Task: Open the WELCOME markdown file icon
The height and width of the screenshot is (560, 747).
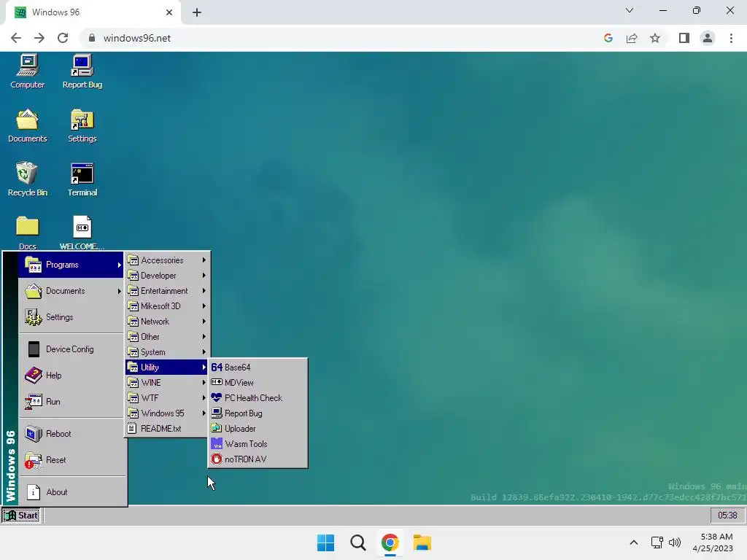Action: tap(82, 233)
